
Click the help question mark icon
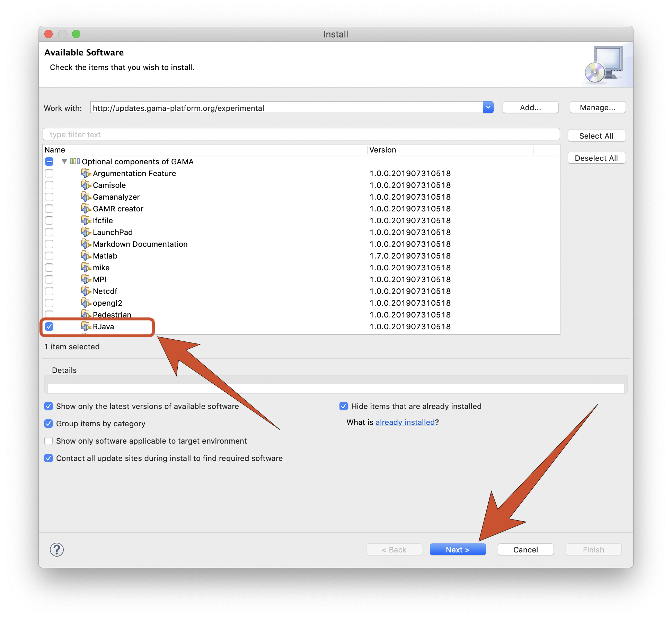(57, 550)
